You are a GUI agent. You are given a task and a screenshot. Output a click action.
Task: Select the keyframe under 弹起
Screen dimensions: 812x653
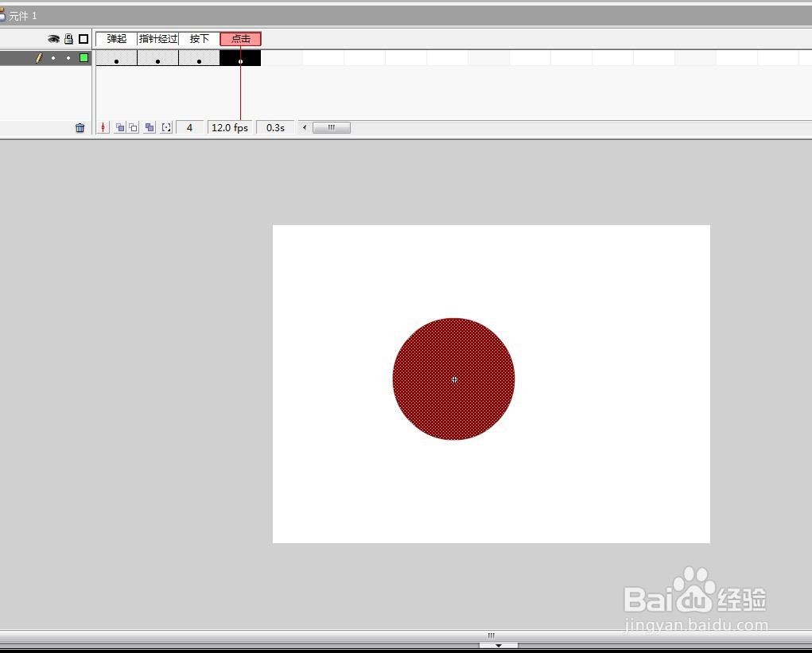117,58
